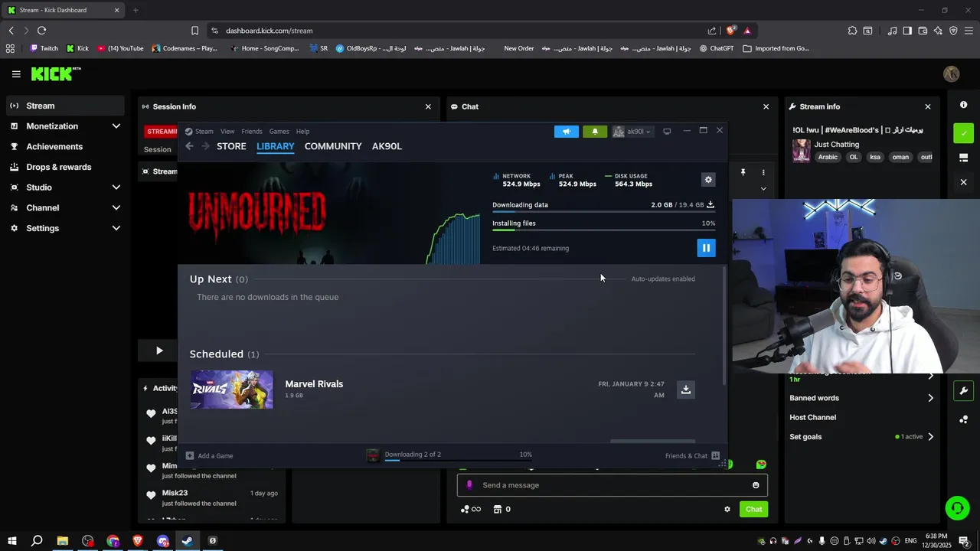Expand the Channel section in sidebar
This screenshot has height=551, width=980.
65,208
